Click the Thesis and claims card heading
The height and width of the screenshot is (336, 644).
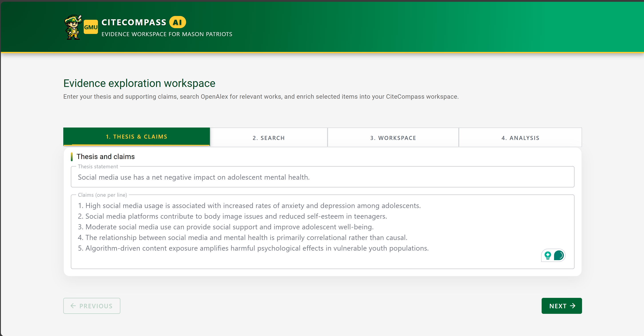tap(105, 157)
